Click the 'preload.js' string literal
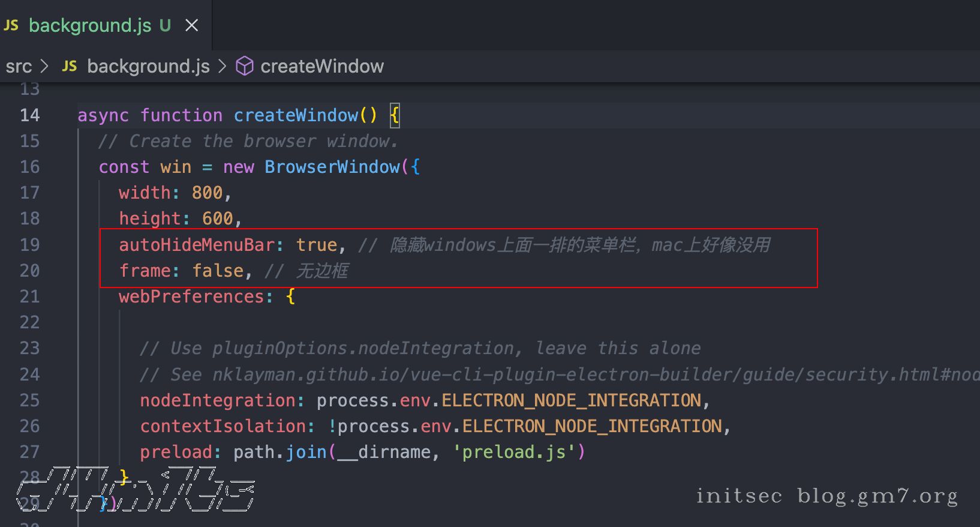 (514, 452)
